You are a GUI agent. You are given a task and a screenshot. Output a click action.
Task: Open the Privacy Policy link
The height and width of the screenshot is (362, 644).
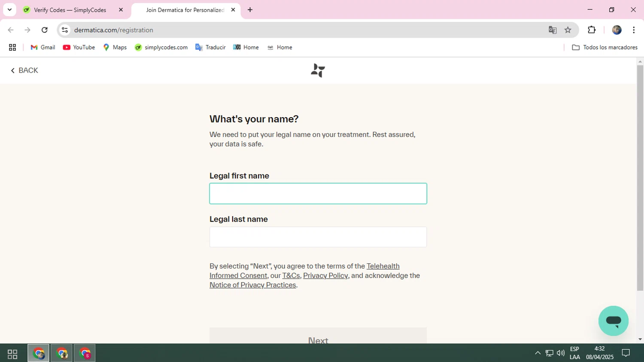click(x=325, y=276)
